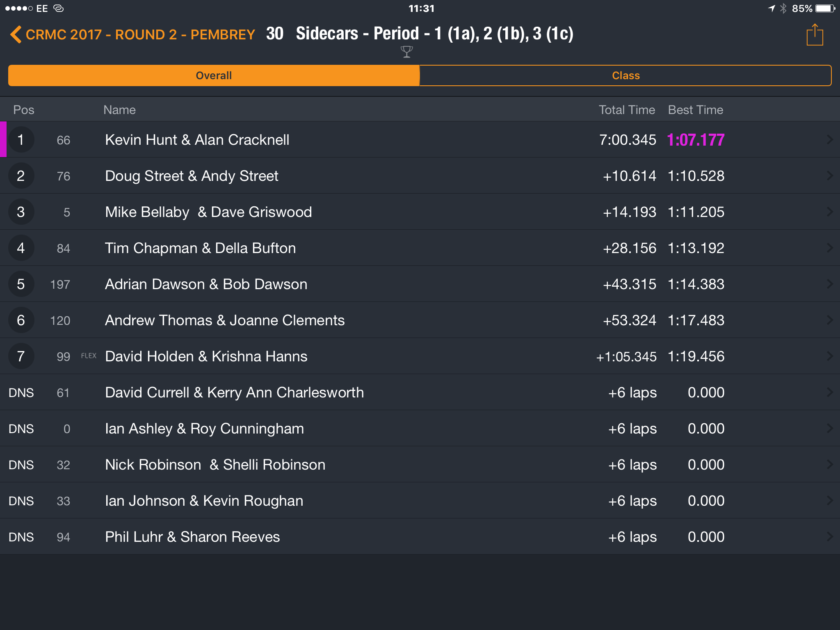The width and height of the screenshot is (840, 630).
Task: Tap the back arrow chevron icon
Action: pos(16,34)
